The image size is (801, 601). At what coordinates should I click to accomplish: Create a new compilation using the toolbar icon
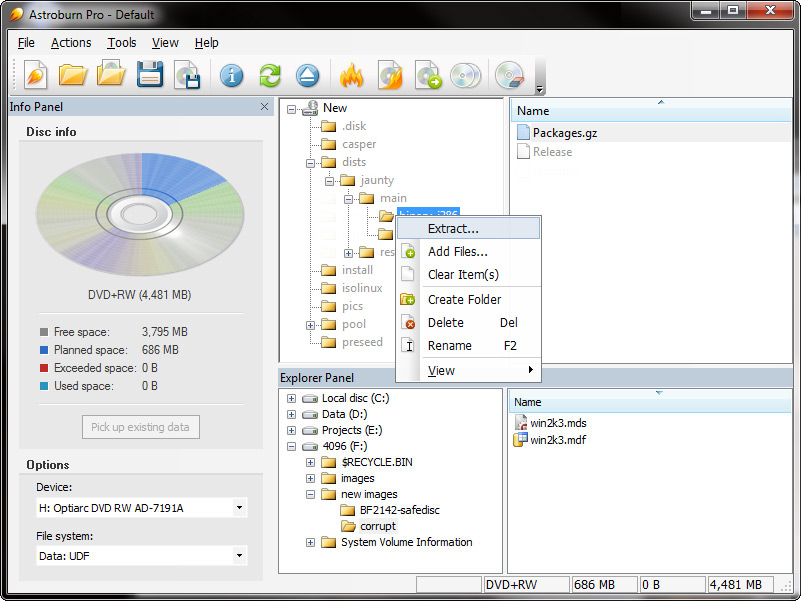click(x=37, y=75)
